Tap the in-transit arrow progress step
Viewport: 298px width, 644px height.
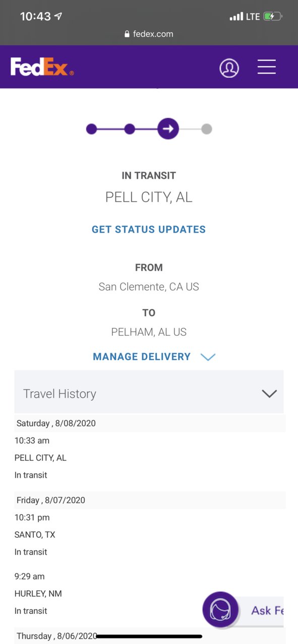(x=168, y=129)
